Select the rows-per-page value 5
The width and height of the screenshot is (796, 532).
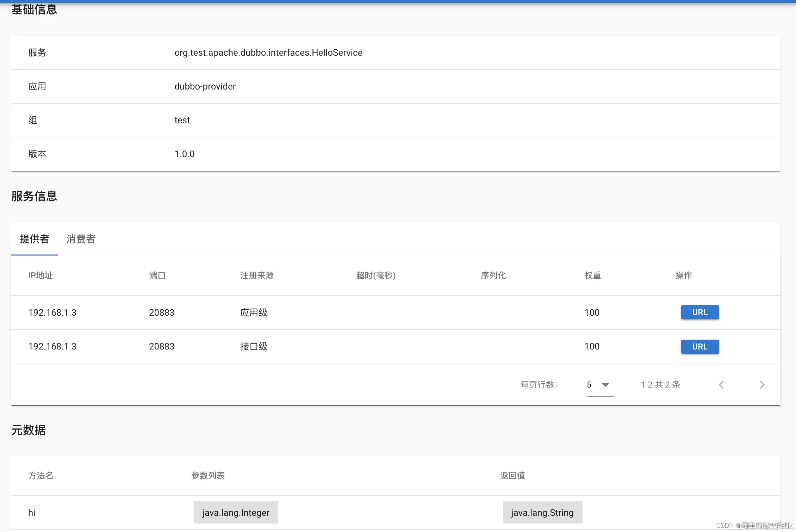(x=589, y=385)
